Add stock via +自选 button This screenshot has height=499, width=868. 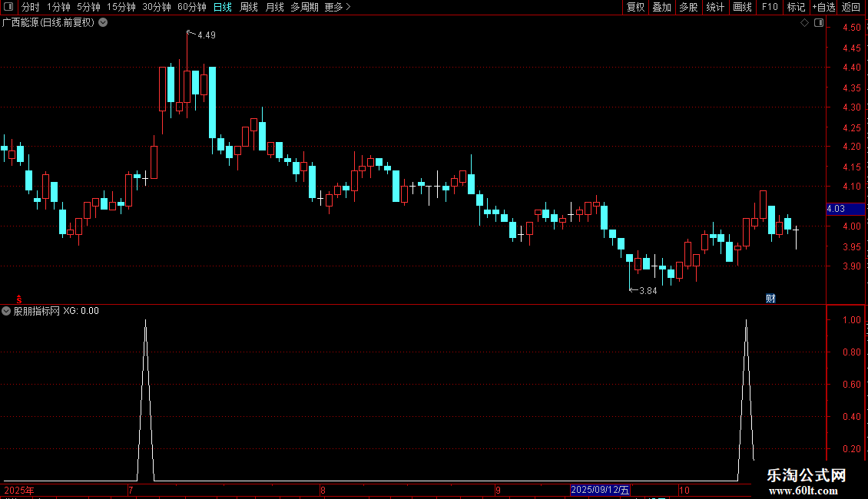tap(823, 7)
